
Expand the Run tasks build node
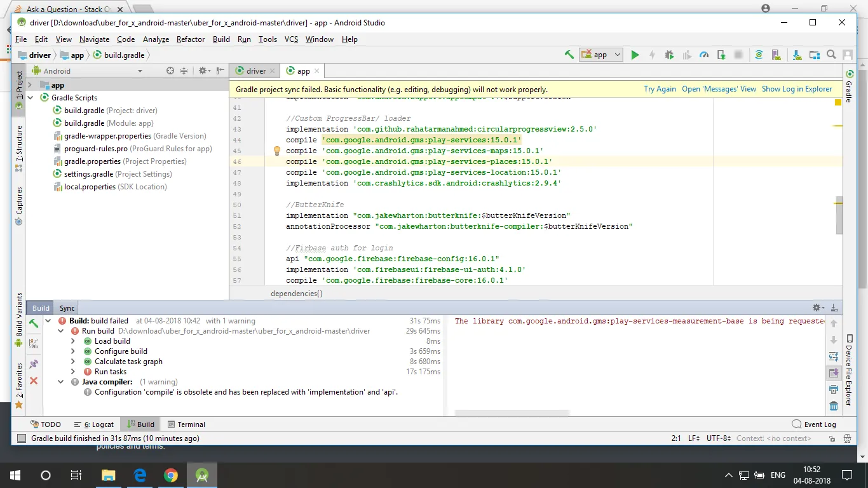coord(72,372)
